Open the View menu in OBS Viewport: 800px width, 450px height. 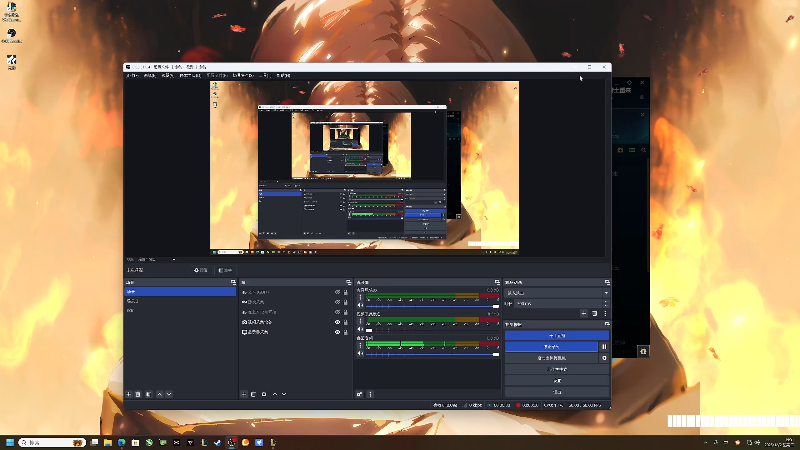click(x=167, y=76)
